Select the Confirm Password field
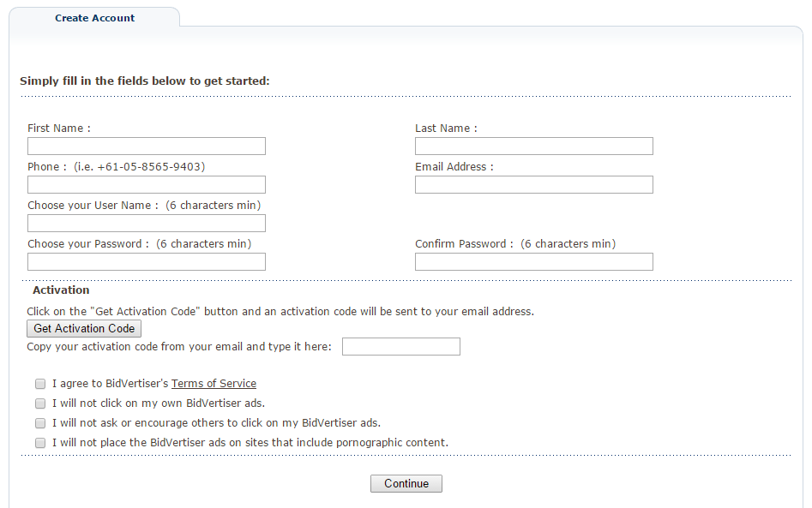812x508 pixels. coord(533,262)
